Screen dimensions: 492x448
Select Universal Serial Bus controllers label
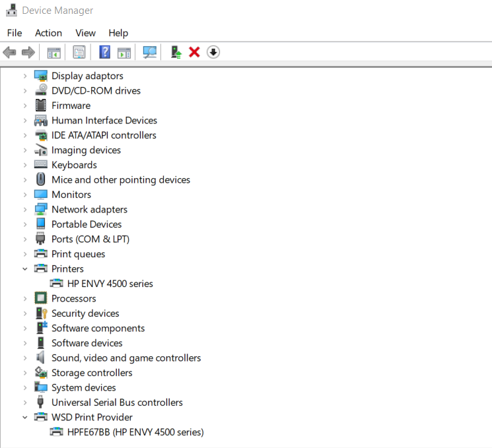(117, 402)
